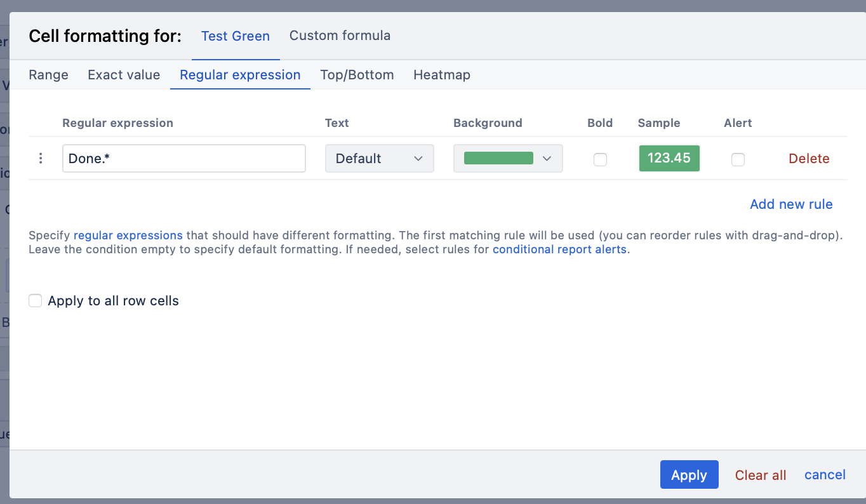This screenshot has width=866, height=504.
Task: Enable the Alert checkbox for the rule
Action: click(x=738, y=159)
